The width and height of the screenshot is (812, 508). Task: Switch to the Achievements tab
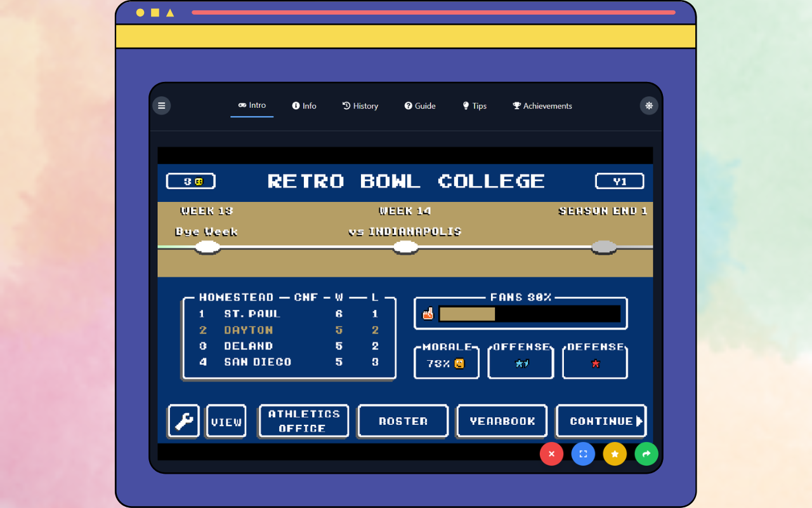[542, 105]
